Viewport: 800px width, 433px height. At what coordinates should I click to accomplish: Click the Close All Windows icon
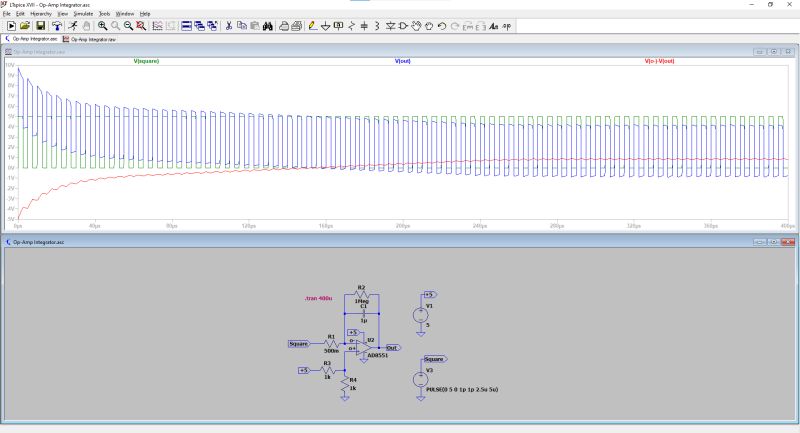212,26
